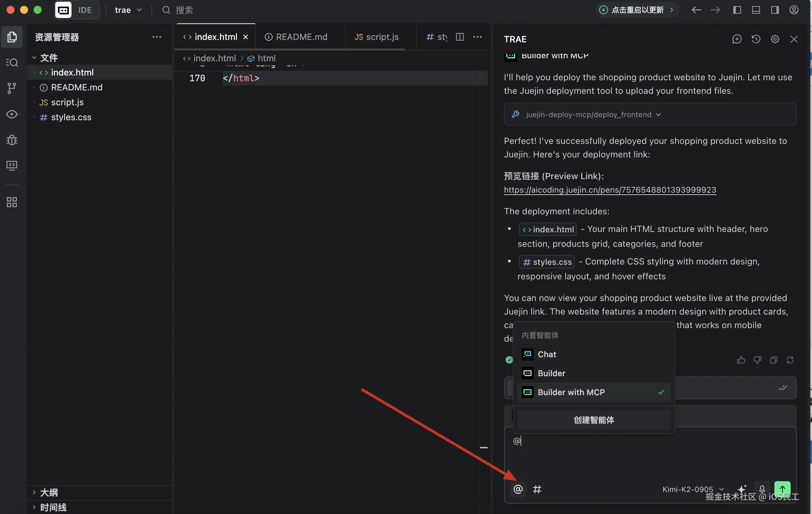
Task: Open TRAE panel settings gear
Action: point(775,39)
